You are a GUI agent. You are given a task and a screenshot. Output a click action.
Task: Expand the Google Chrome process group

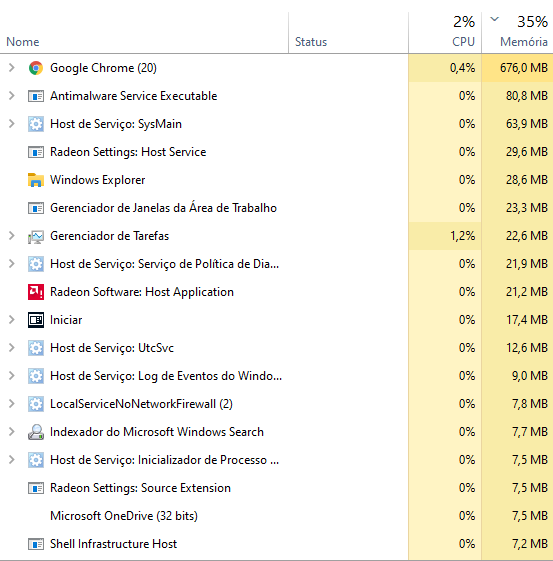click(x=11, y=68)
